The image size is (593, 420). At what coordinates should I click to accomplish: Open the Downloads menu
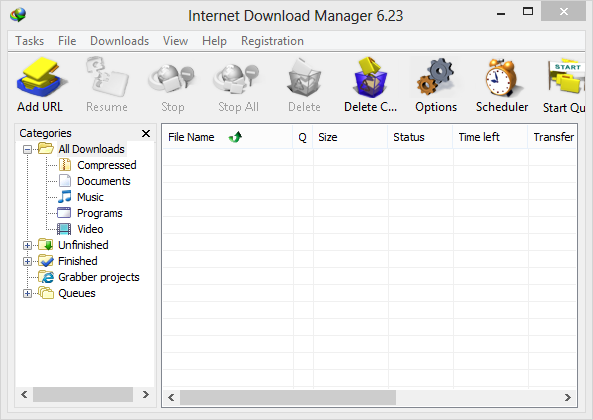(120, 41)
